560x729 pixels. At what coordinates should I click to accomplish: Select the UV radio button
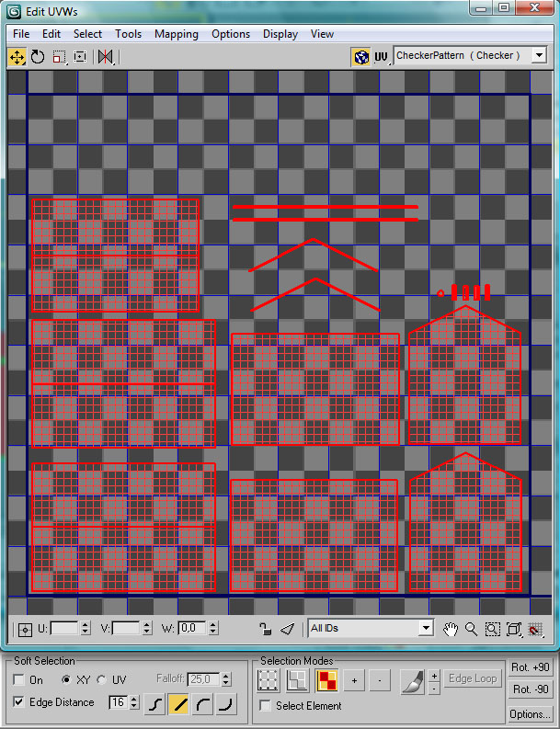click(x=101, y=680)
